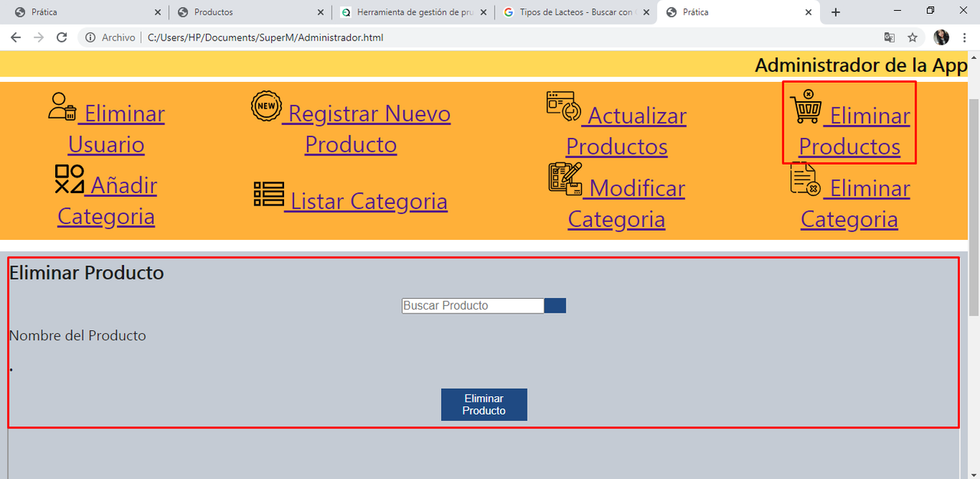
Task: Select the Eliminar Producto heading text
Action: [87, 273]
